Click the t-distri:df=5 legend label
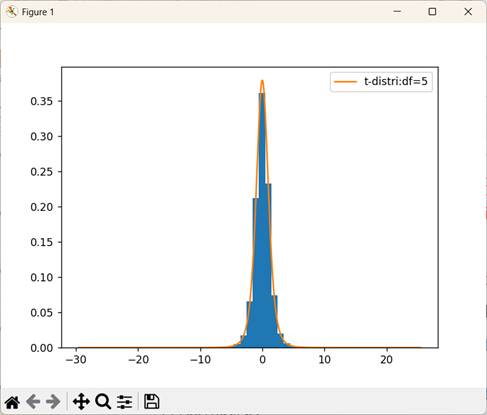487x415 pixels. coord(396,81)
